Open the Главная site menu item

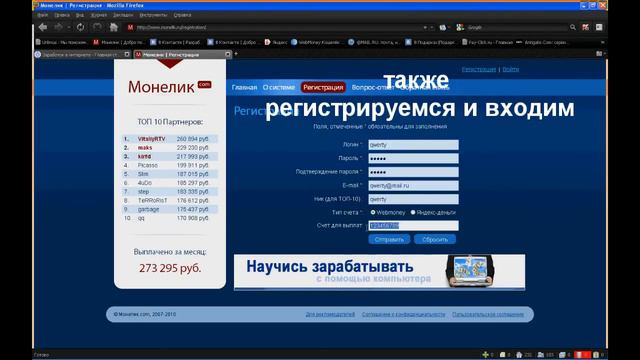click(244, 87)
